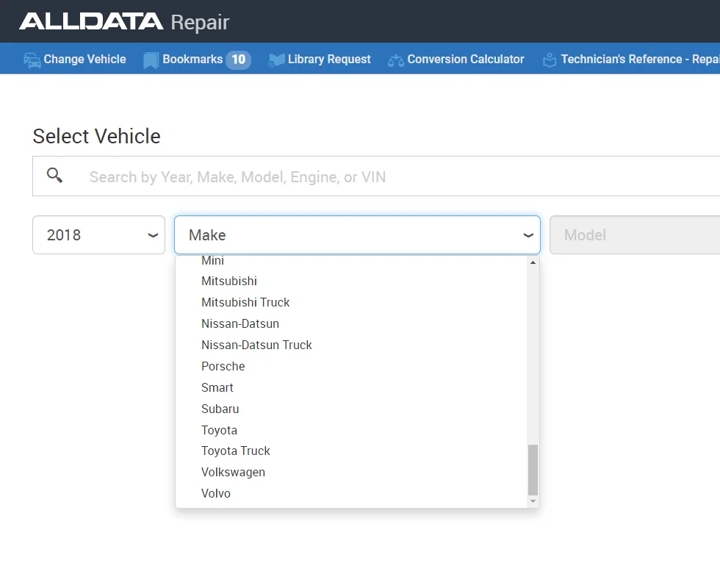Open the Conversion Calculator link
Screen dimensions: 720x588
coord(466,60)
